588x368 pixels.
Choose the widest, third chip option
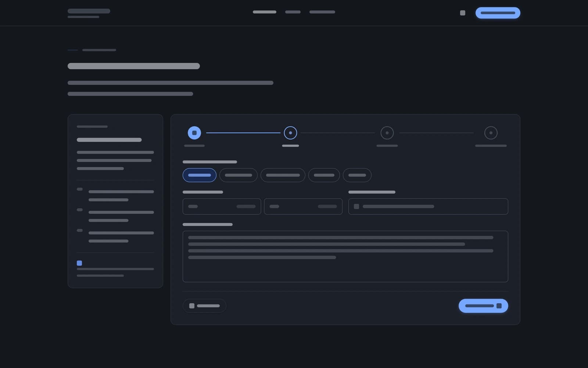coord(283,175)
